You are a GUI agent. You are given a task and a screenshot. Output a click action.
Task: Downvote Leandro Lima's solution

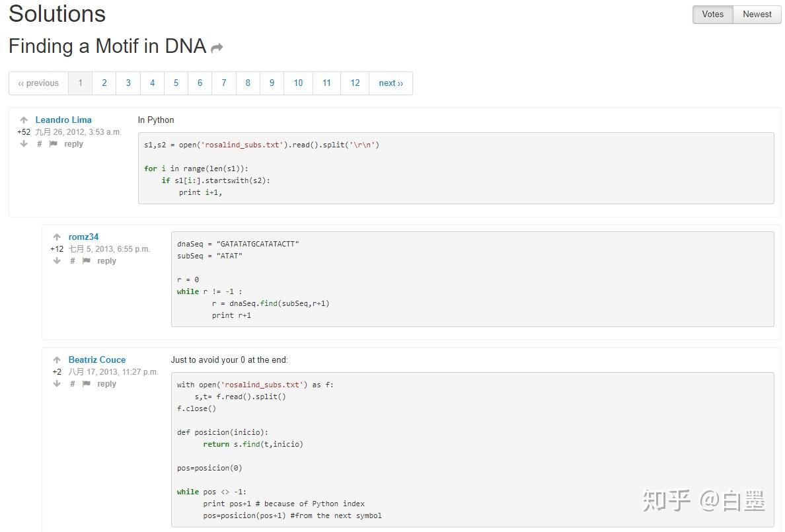pos(24,144)
